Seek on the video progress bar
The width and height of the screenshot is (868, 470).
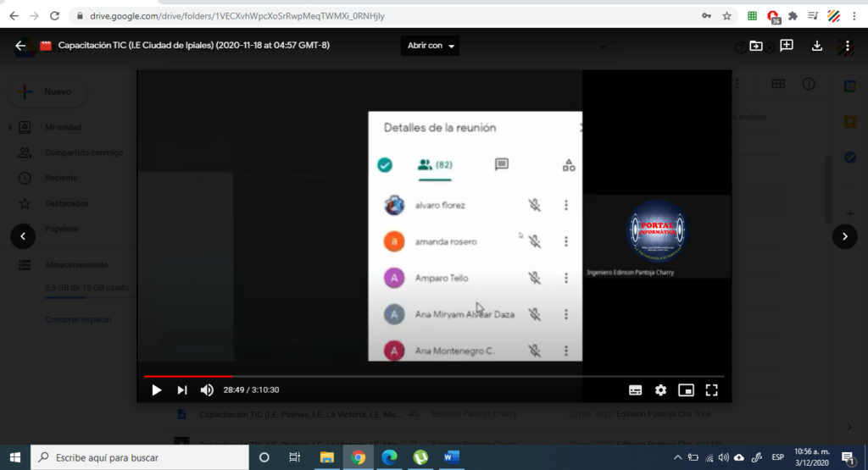[434, 376]
